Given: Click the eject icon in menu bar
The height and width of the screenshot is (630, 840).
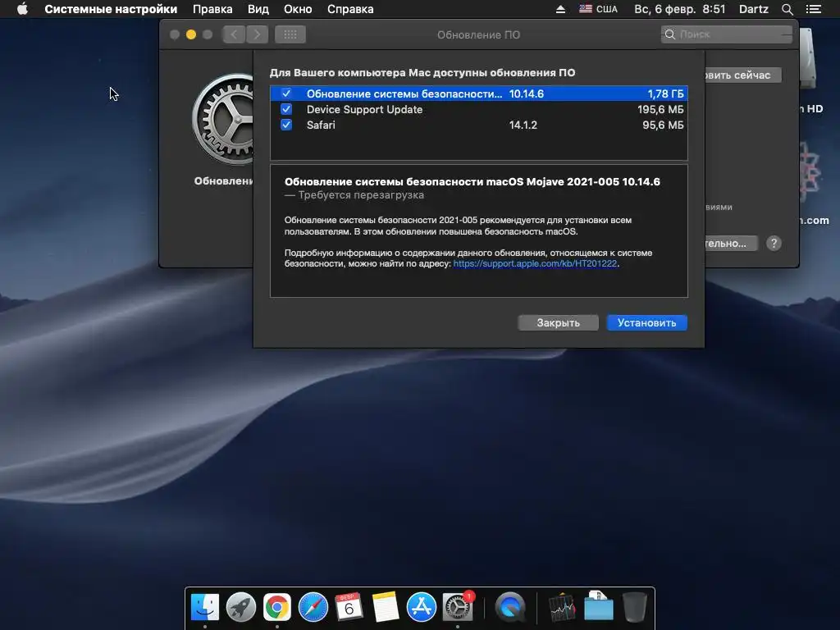Looking at the screenshot, I should pos(560,9).
